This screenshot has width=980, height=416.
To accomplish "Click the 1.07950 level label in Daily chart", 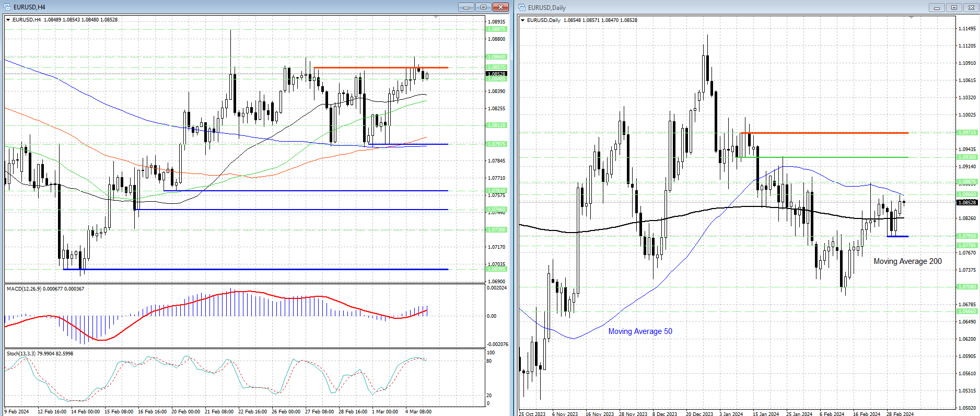I will 966,236.
